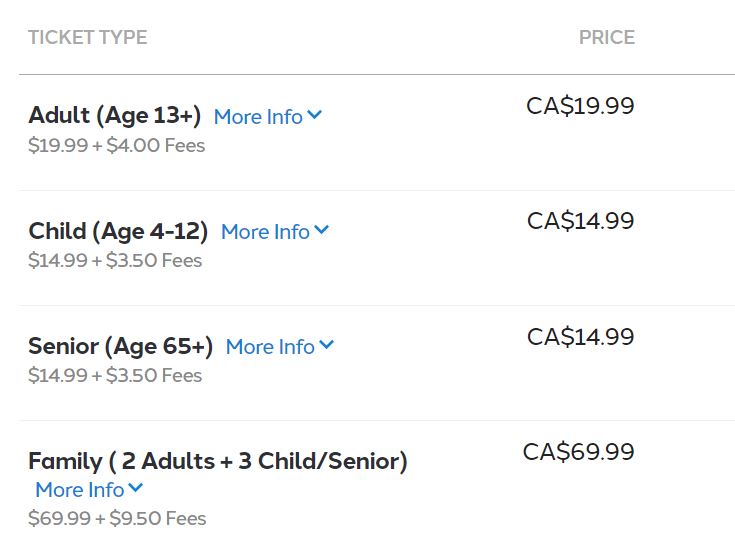The height and width of the screenshot is (554, 735).
Task: Click the CA$14.99 price in Child row
Action: click(580, 221)
